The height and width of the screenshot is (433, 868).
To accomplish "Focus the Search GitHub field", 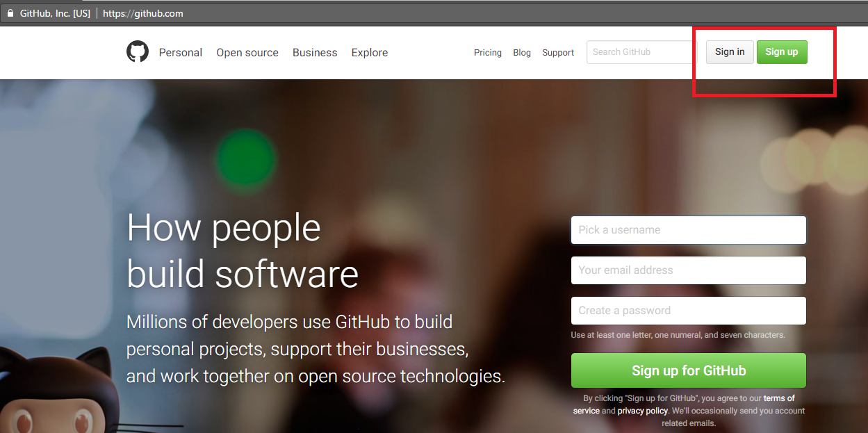I will coord(641,52).
